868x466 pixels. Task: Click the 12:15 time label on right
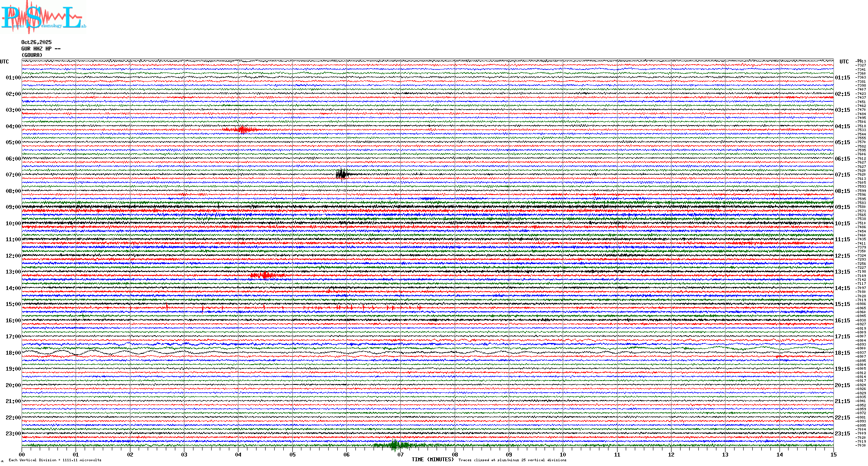[842, 256]
